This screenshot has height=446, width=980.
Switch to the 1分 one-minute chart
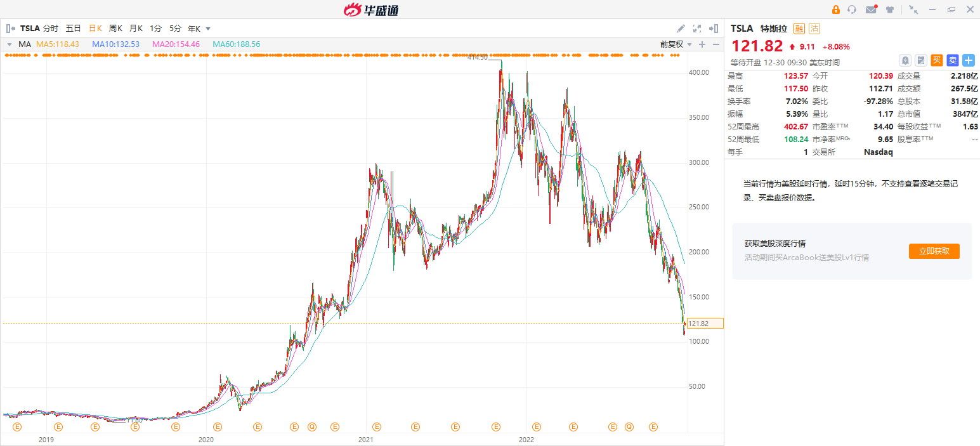point(155,29)
